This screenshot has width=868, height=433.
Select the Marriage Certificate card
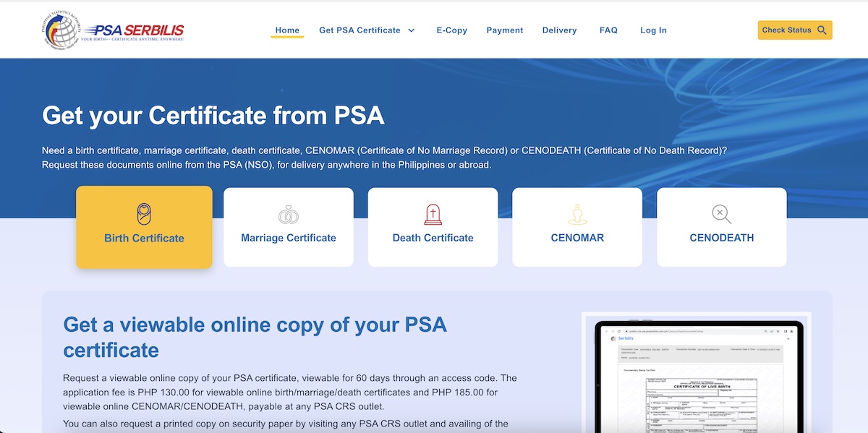click(289, 227)
